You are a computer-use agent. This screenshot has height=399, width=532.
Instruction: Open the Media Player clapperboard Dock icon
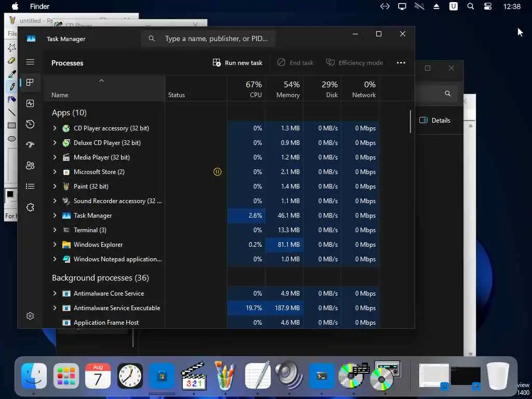tap(194, 376)
